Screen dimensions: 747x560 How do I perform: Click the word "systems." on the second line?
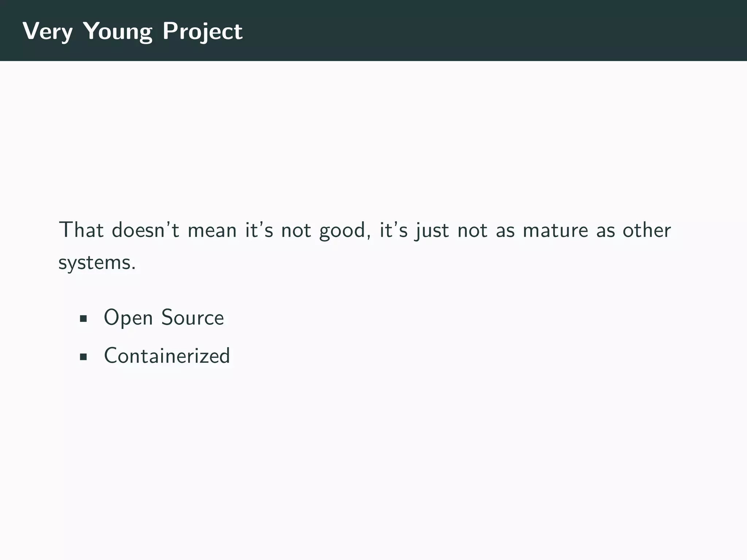97,262
